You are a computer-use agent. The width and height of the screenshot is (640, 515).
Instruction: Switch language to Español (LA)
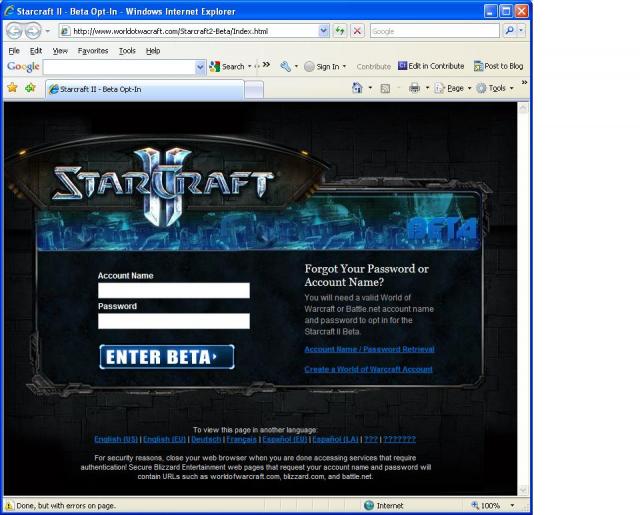click(x=335, y=440)
